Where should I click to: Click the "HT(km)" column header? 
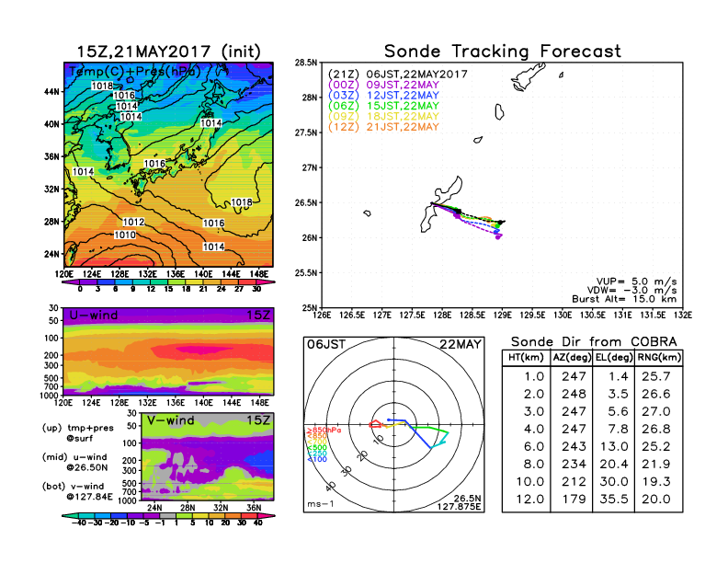[526, 357]
